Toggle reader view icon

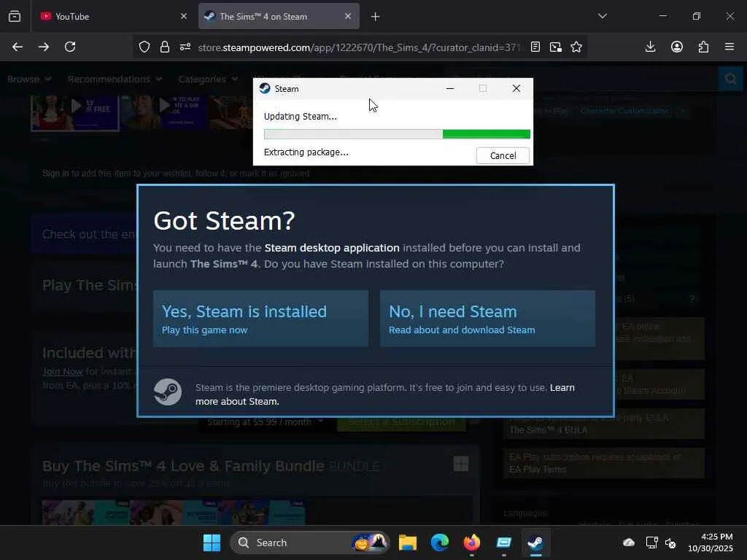535,47
